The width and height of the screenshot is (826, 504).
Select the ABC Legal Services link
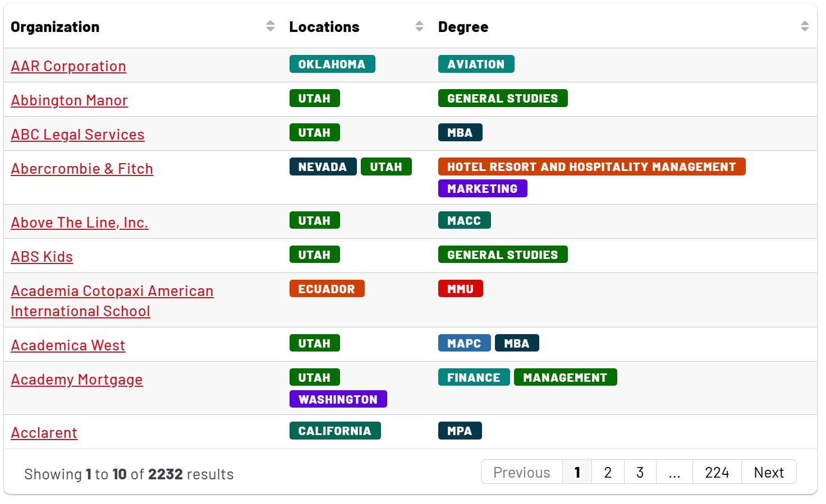78,135
